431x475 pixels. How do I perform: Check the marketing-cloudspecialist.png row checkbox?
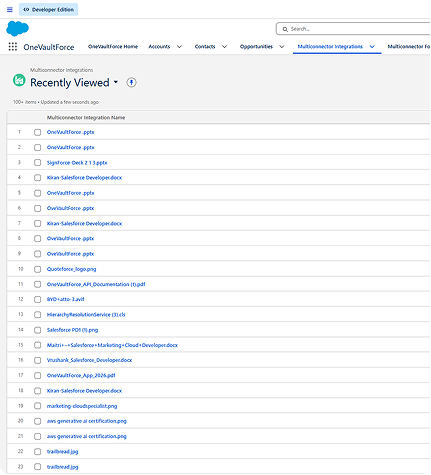point(37,406)
